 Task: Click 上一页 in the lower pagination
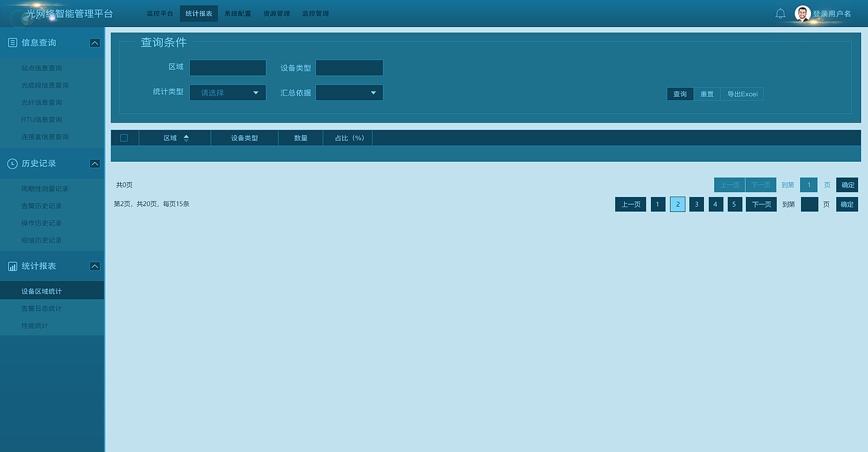631,205
